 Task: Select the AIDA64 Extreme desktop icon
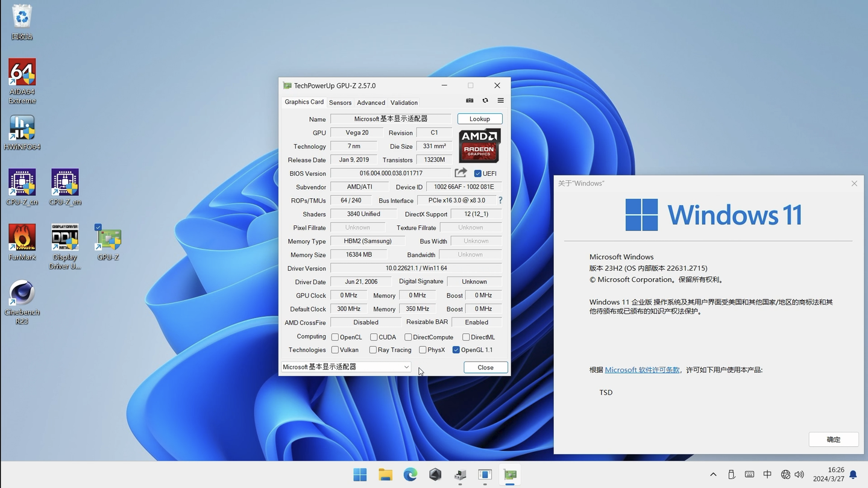point(22,81)
